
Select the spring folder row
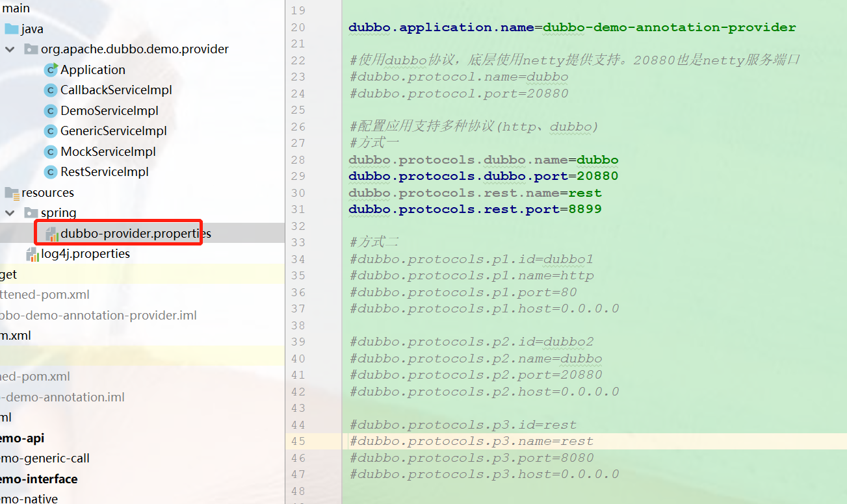pyautogui.click(x=142, y=213)
